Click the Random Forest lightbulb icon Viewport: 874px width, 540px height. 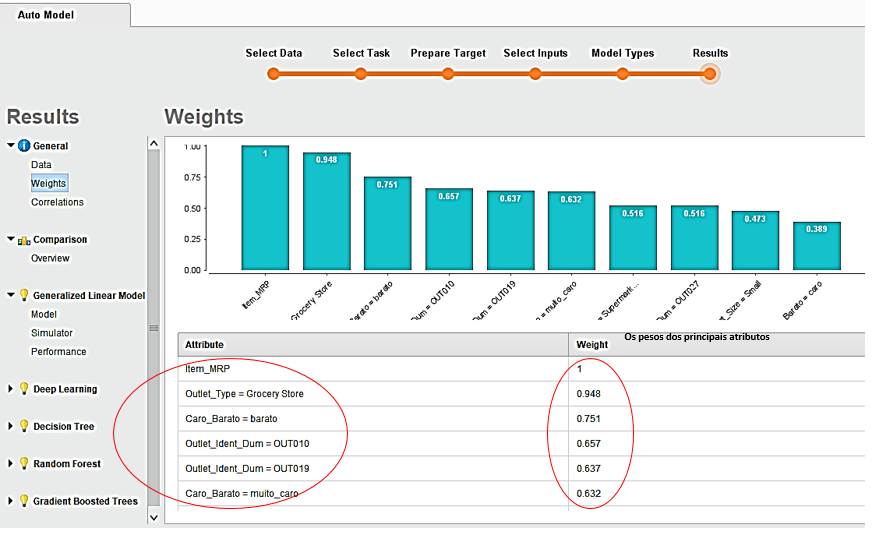[24, 463]
